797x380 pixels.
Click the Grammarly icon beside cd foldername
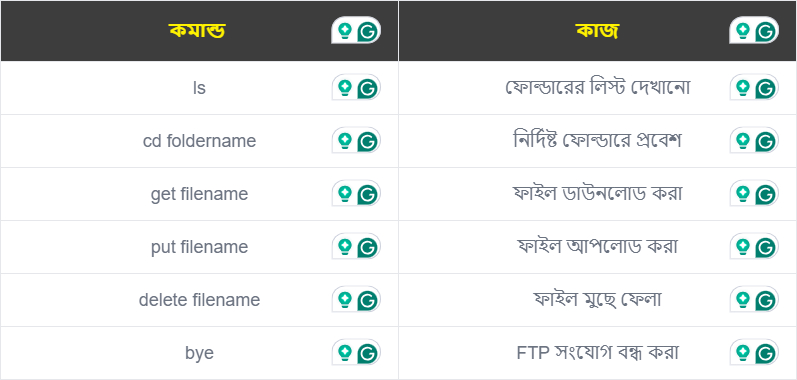click(x=369, y=141)
